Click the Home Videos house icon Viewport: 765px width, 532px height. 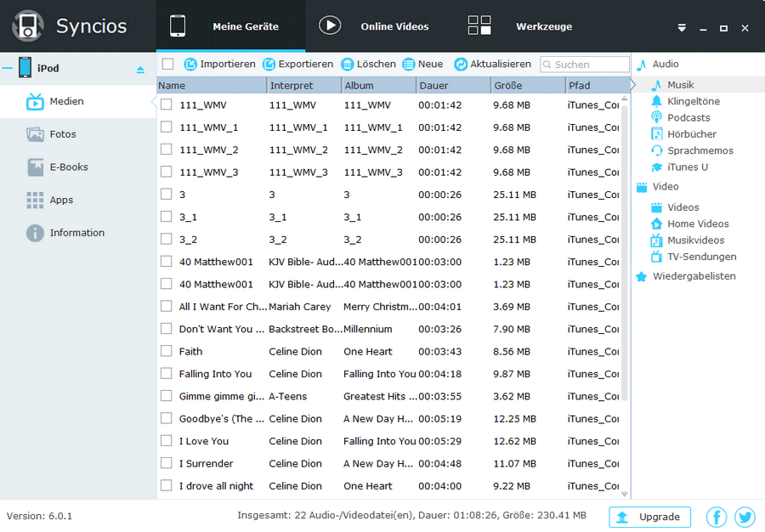pyautogui.click(x=657, y=224)
